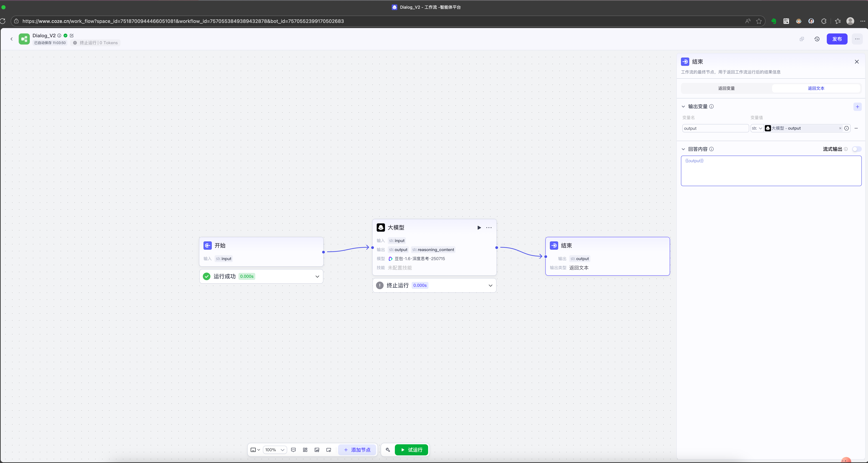Viewport: 868px width, 463px height.
Task: Add an output variable with plus icon
Action: click(857, 107)
